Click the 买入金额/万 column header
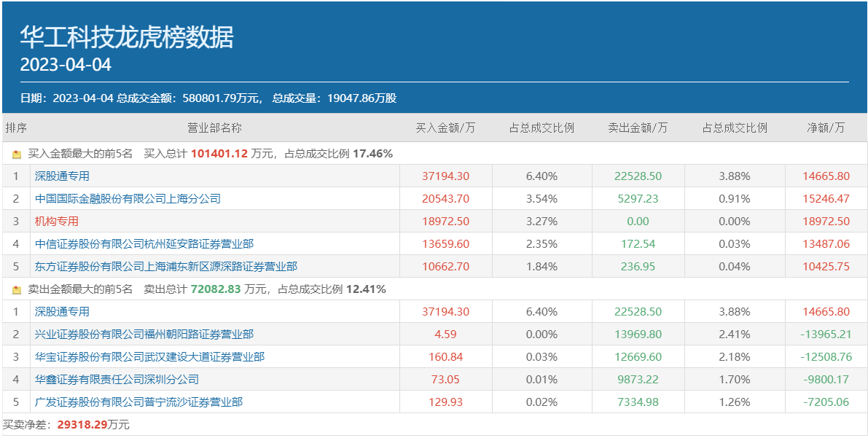 [x=445, y=128]
